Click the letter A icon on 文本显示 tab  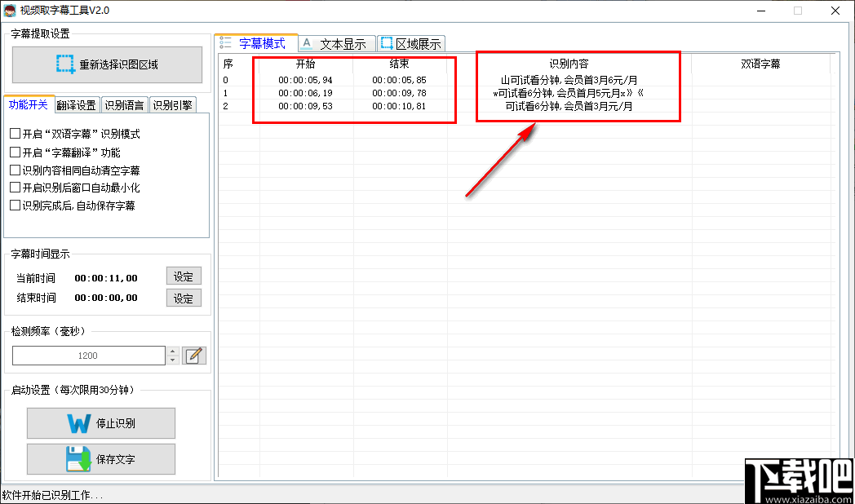pos(307,42)
